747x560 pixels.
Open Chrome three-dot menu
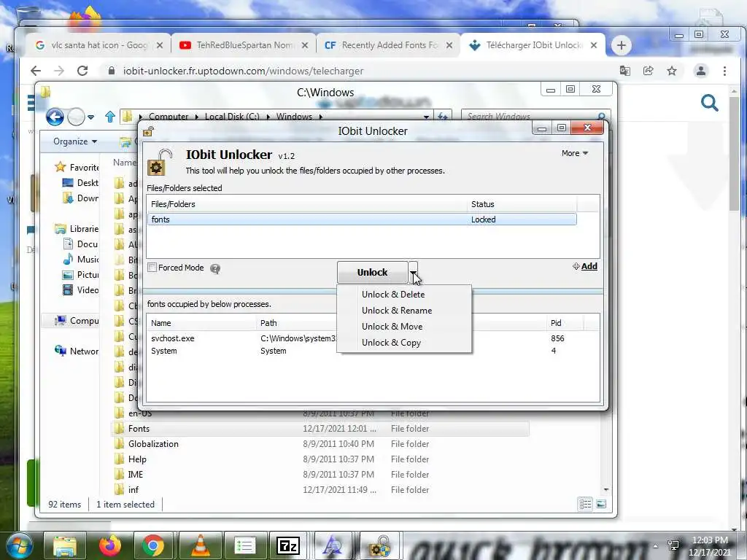[724, 71]
